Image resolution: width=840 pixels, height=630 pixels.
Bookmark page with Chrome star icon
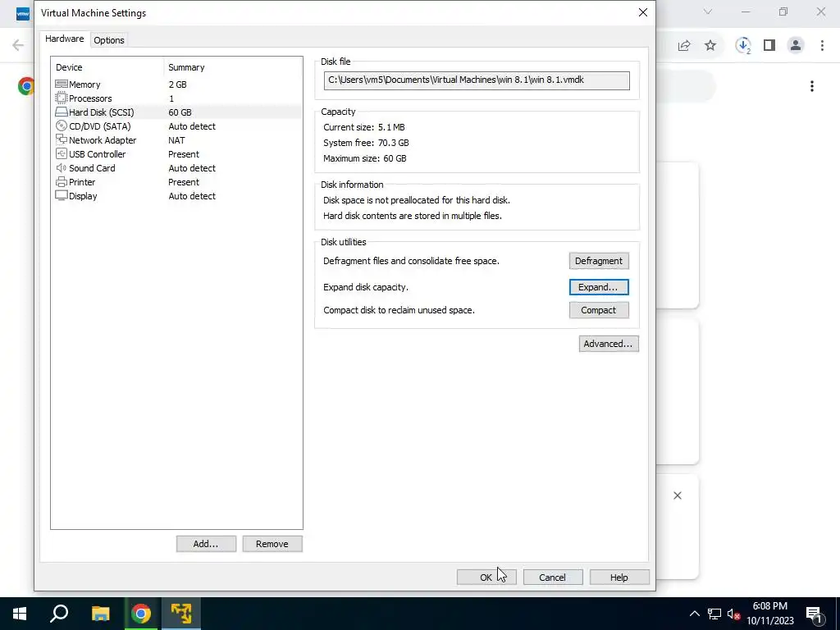[710, 46]
